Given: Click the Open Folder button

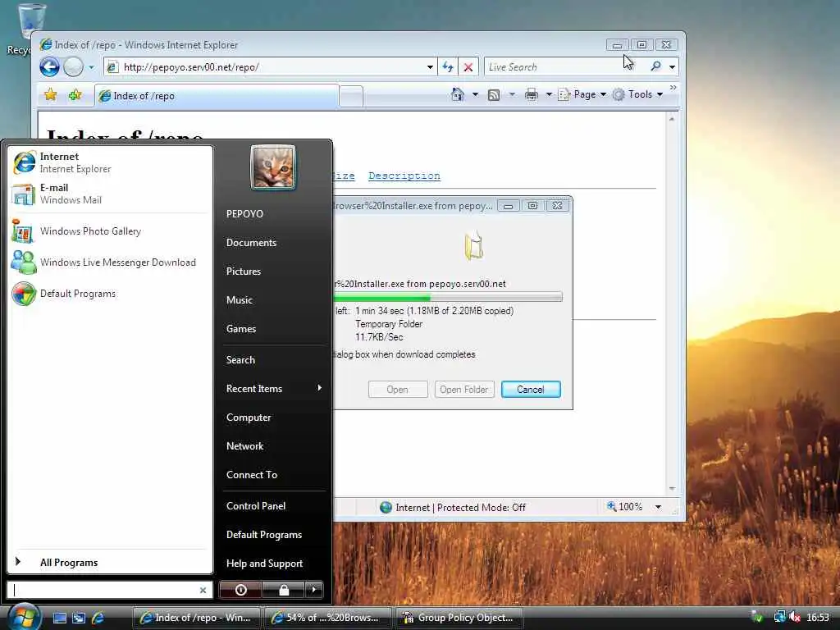Looking at the screenshot, I should point(463,390).
